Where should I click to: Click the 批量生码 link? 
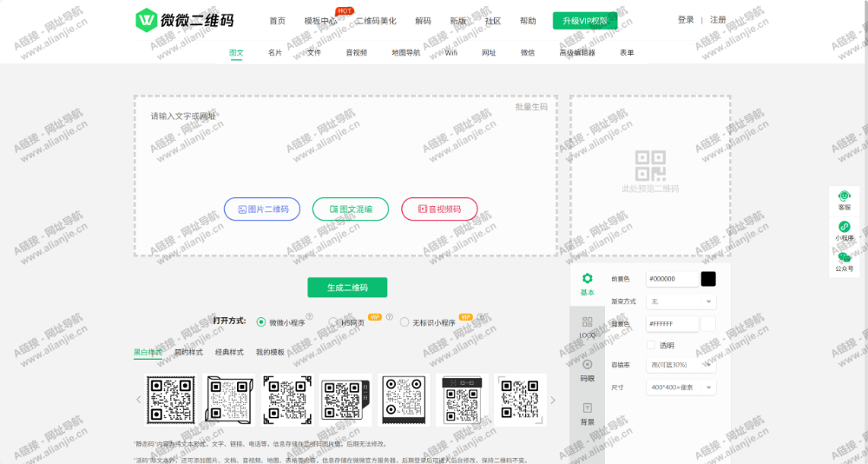531,107
